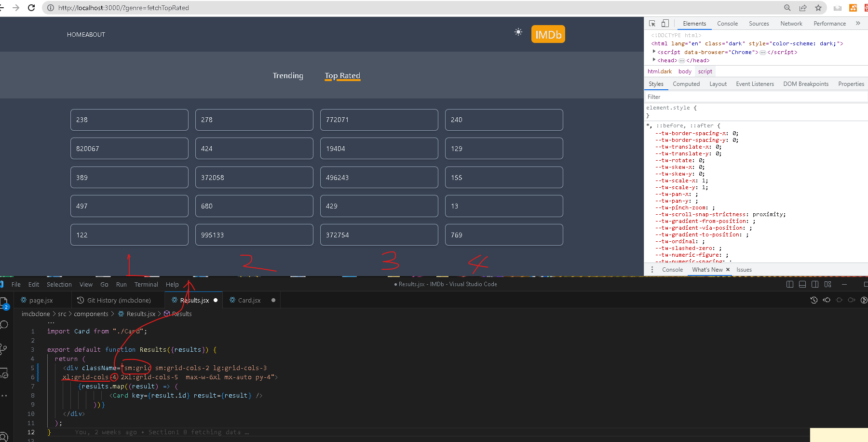
Task: Expand the script node in the DOM tree
Action: pos(654,52)
